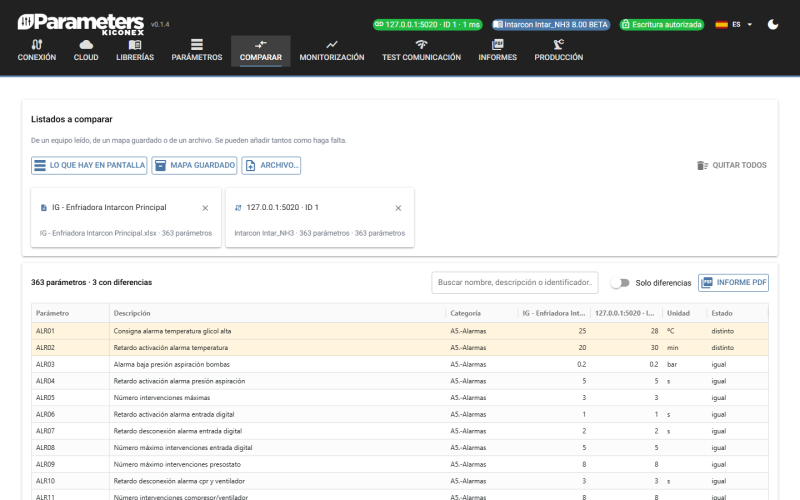Click the Intarcon Intar_NH3 library badge
Viewport: 800px width, 500px height.
(551, 24)
